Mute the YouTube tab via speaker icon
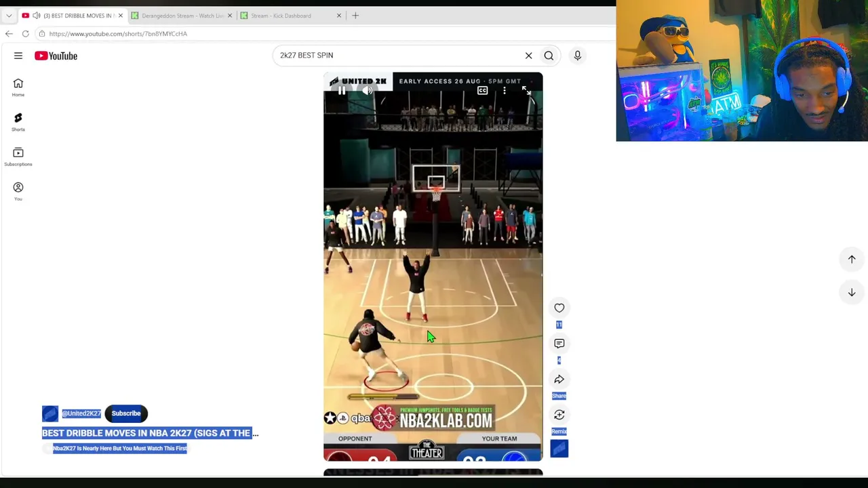The image size is (868, 488). coord(37,16)
